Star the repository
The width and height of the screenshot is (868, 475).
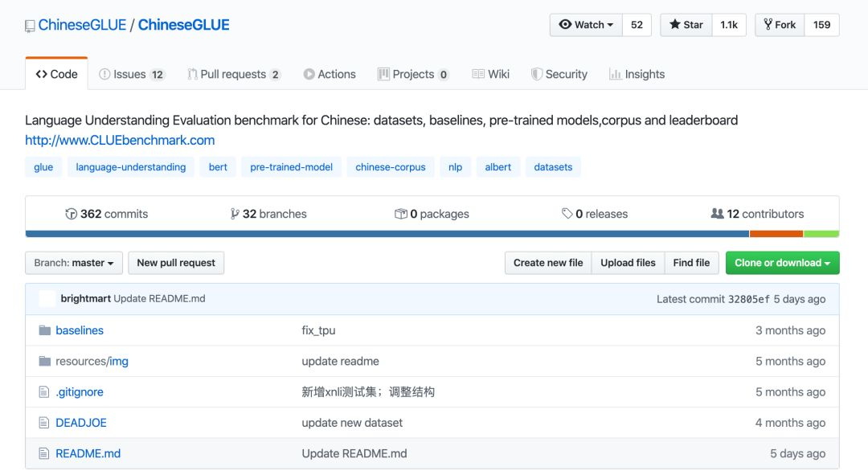686,25
